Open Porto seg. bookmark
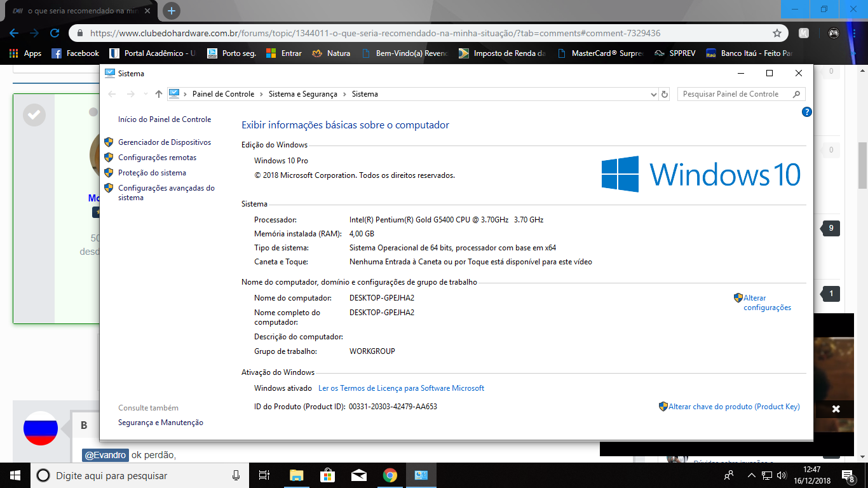868x488 pixels. click(x=232, y=53)
